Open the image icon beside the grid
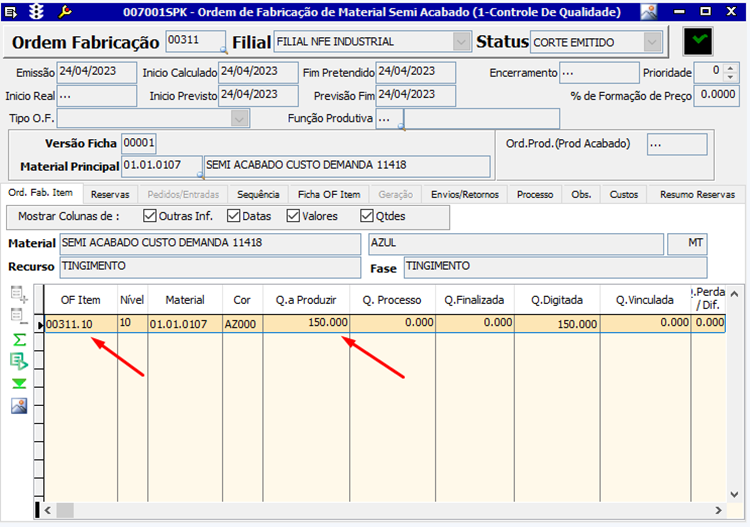The image size is (750, 527). tap(19, 406)
